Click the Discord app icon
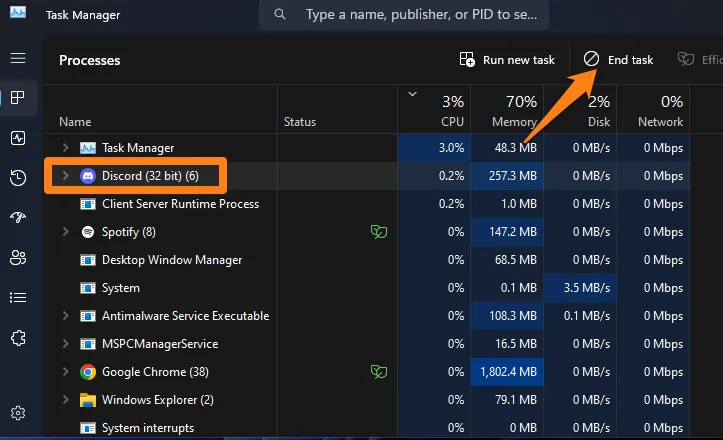The width and height of the screenshot is (723, 440). pos(88,176)
